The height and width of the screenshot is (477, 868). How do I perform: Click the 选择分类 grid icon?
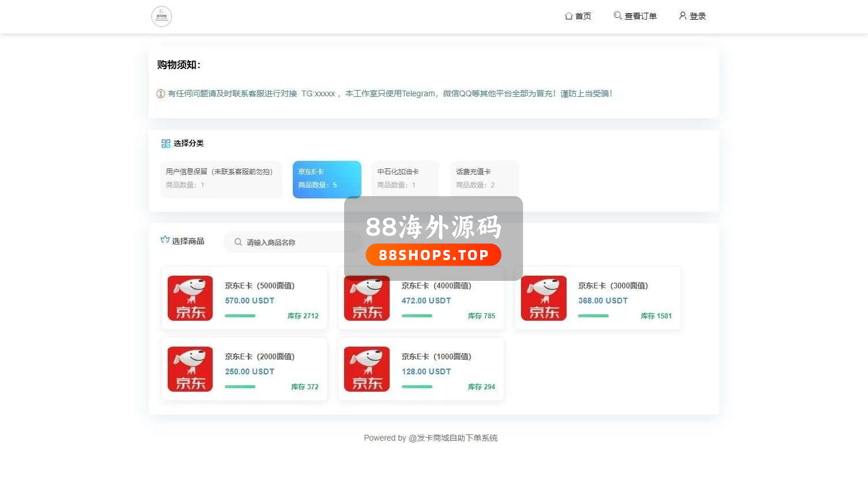pyautogui.click(x=166, y=144)
